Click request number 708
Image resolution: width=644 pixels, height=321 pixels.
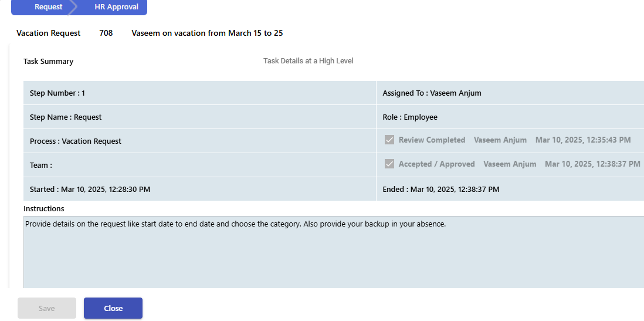coord(106,33)
